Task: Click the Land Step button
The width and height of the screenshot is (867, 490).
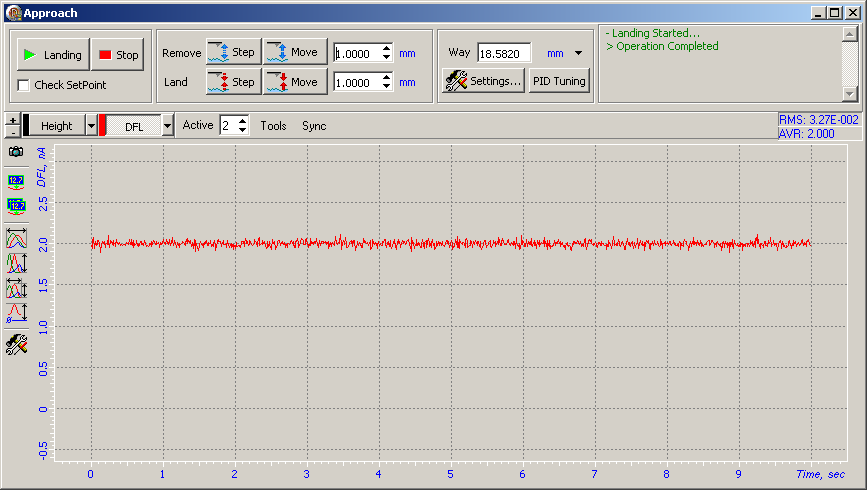Action: (x=233, y=82)
